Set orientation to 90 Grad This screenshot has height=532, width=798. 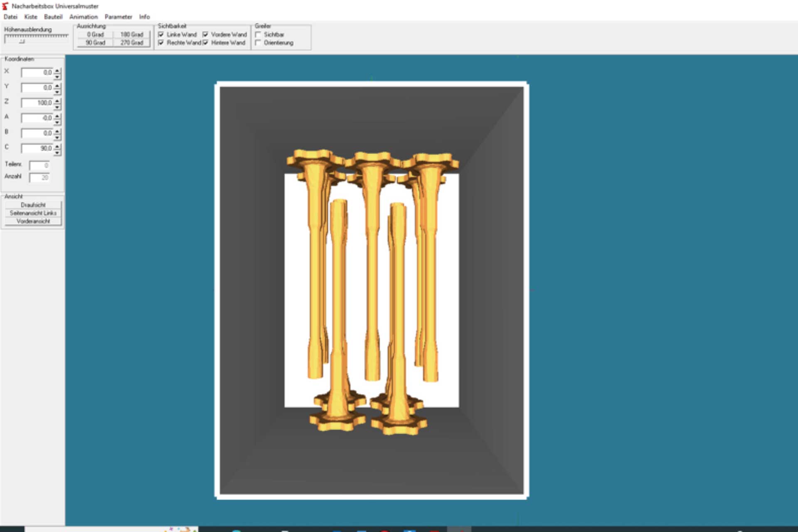(x=95, y=43)
